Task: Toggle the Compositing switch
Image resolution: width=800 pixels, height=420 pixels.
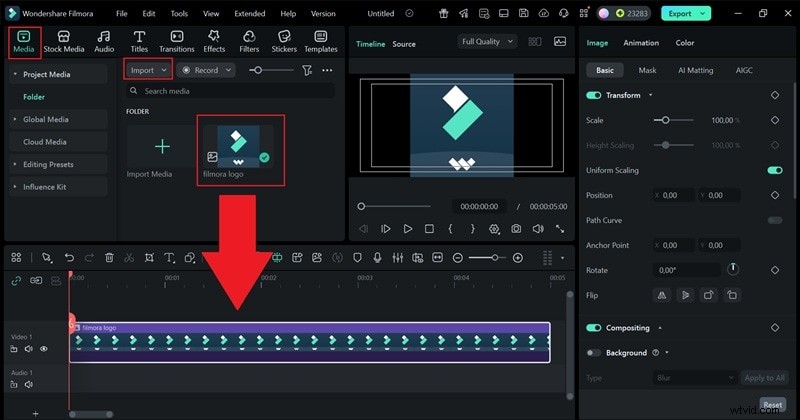Action: [593, 328]
